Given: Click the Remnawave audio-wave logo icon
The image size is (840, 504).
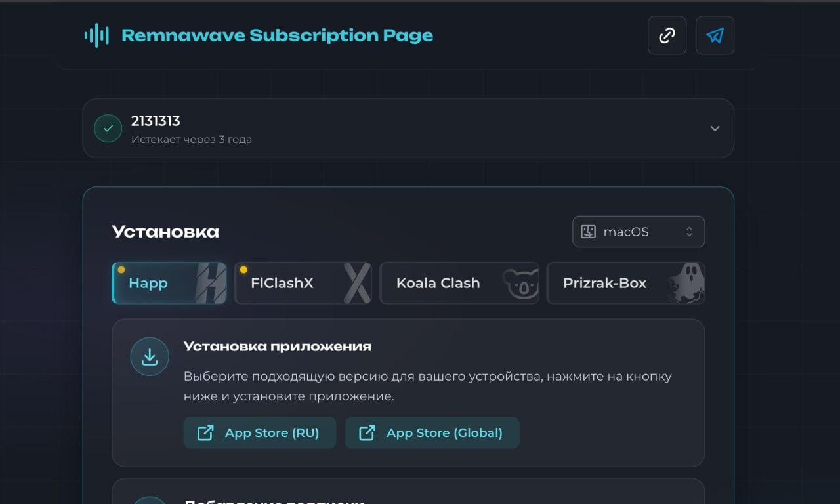Looking at the screenshot, I should (x=96, y=35).
